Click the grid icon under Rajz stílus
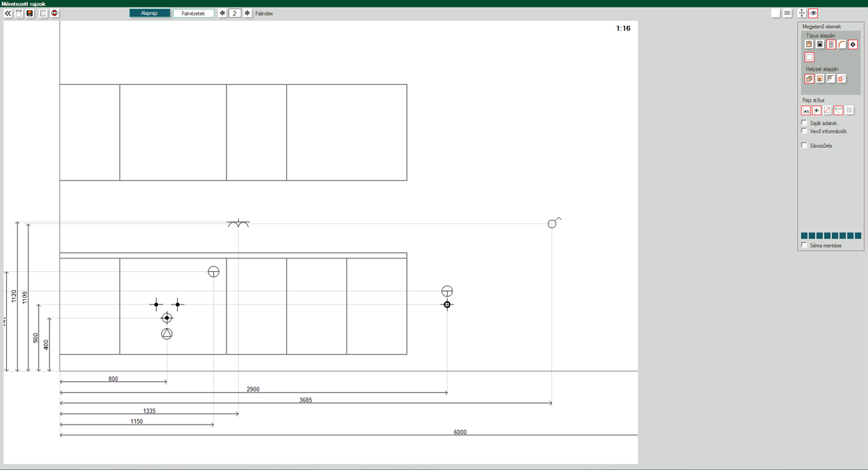Viewport: 868px width, 470px height. (850, 111)
